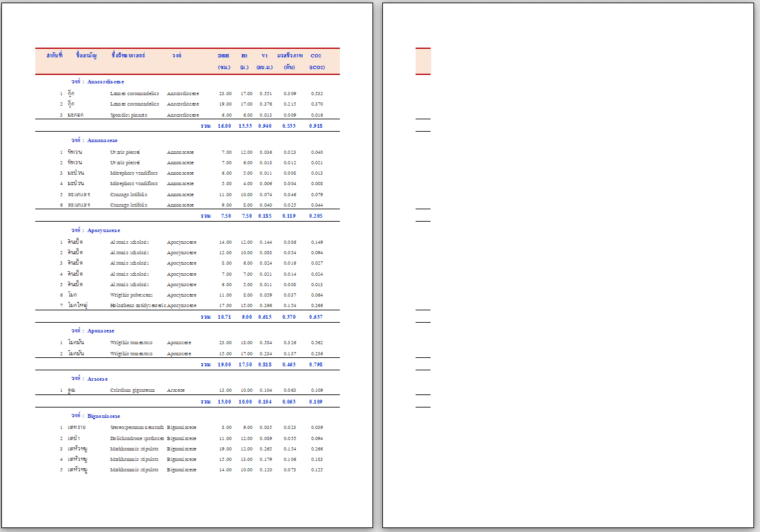Click the biomass value 0.309
This screenshot has width=760, height=532.
290,93
